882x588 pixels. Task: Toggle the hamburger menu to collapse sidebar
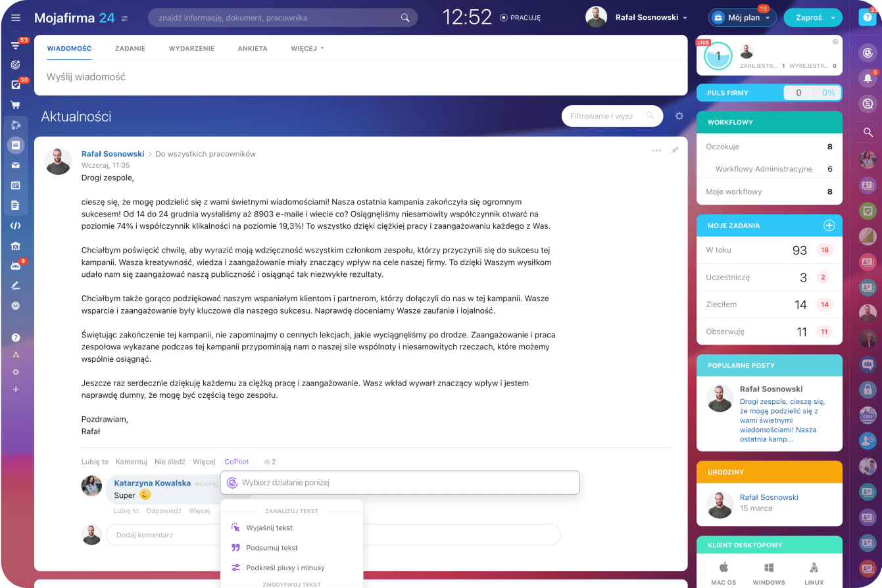[x=16, y=18]
